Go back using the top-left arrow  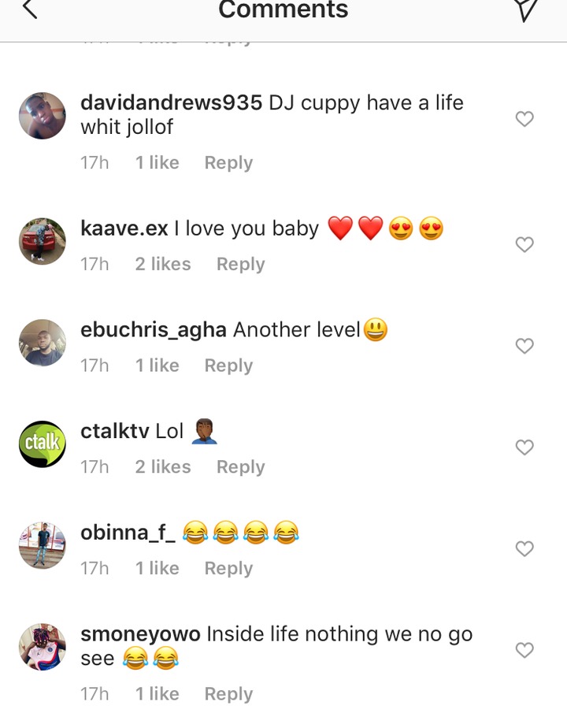[30, 9]
